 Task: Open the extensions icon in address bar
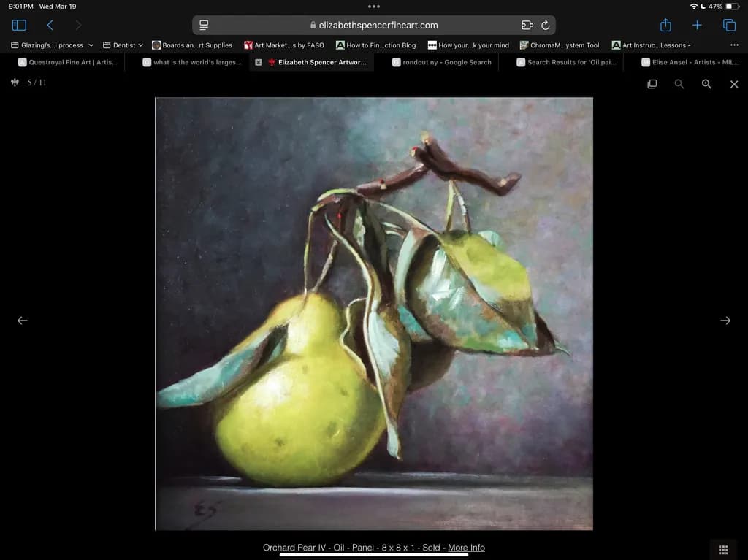pos(527,26)
